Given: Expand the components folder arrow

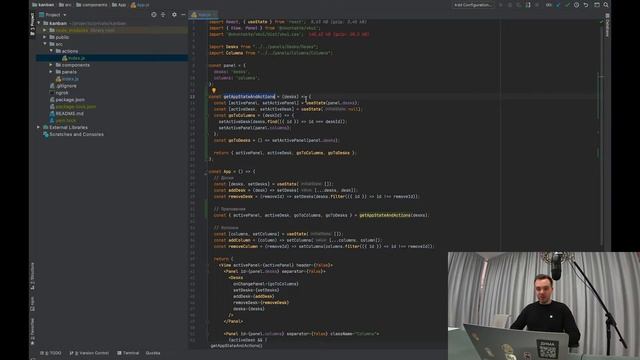Looking at the screenshot, I should (x=51, y=65).
